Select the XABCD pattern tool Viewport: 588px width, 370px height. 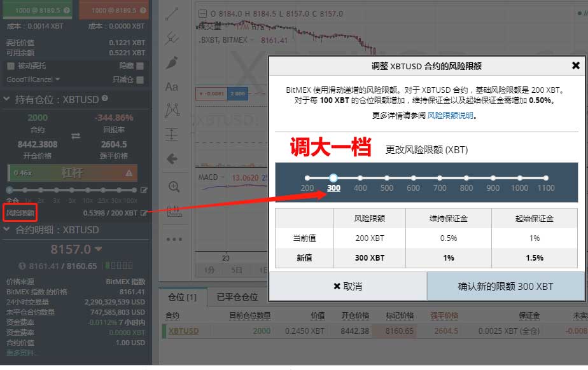[x=172, y=110]
